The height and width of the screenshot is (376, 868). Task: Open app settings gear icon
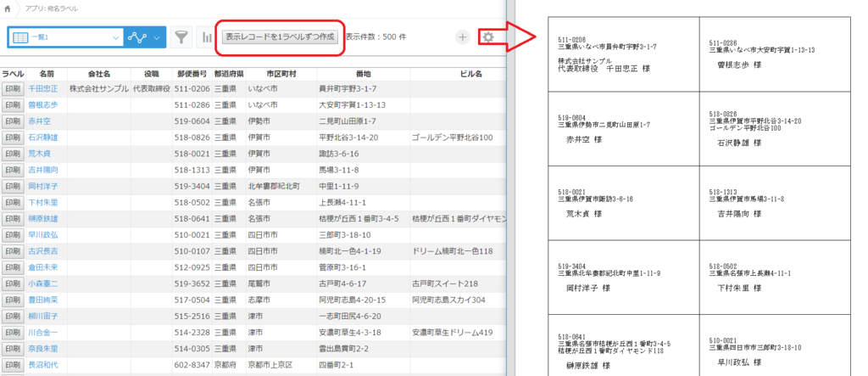487,37
